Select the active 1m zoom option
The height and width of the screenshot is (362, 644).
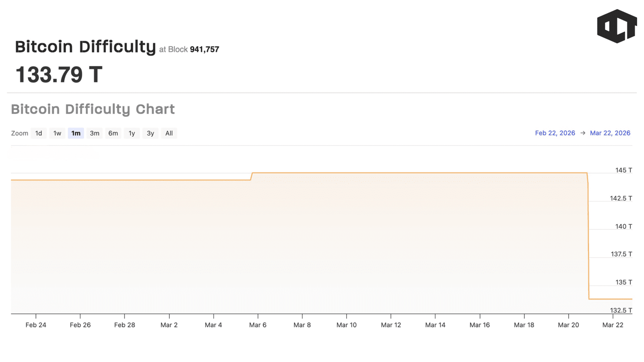point(76,133)
